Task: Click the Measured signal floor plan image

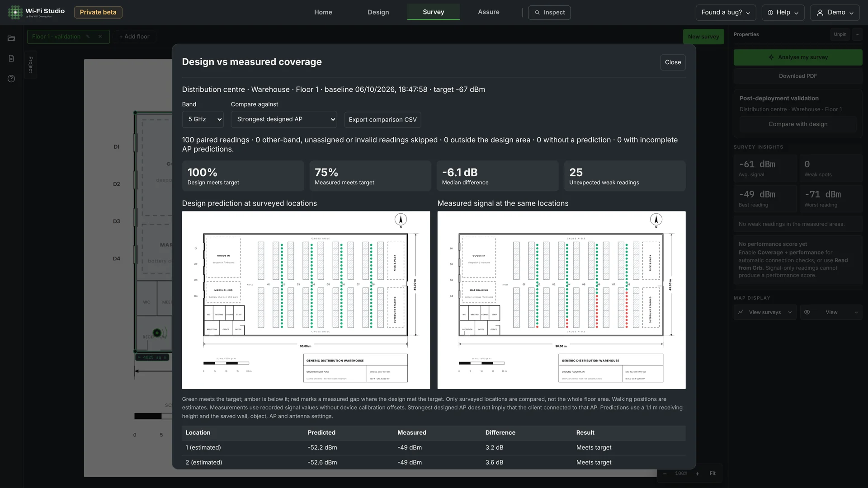Action: pos(561,300)
